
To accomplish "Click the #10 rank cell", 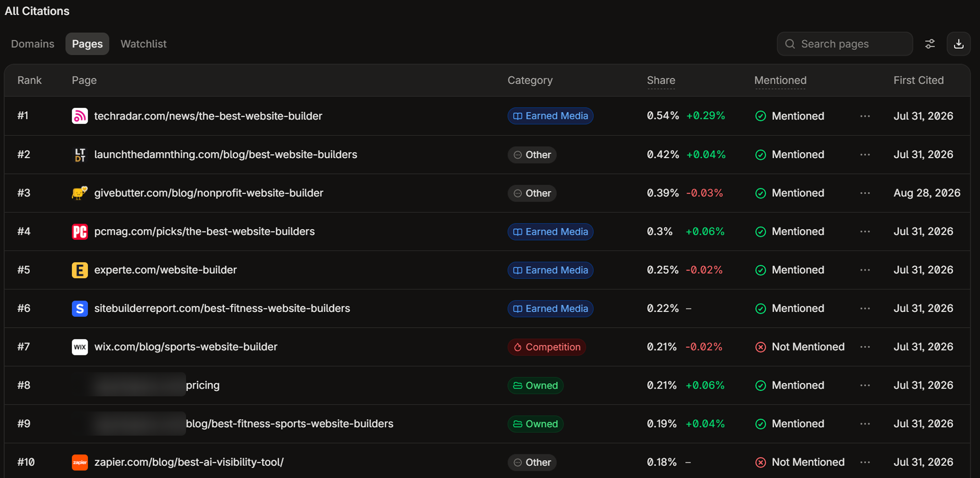I will pyautogui.click(x=26, y=462).
